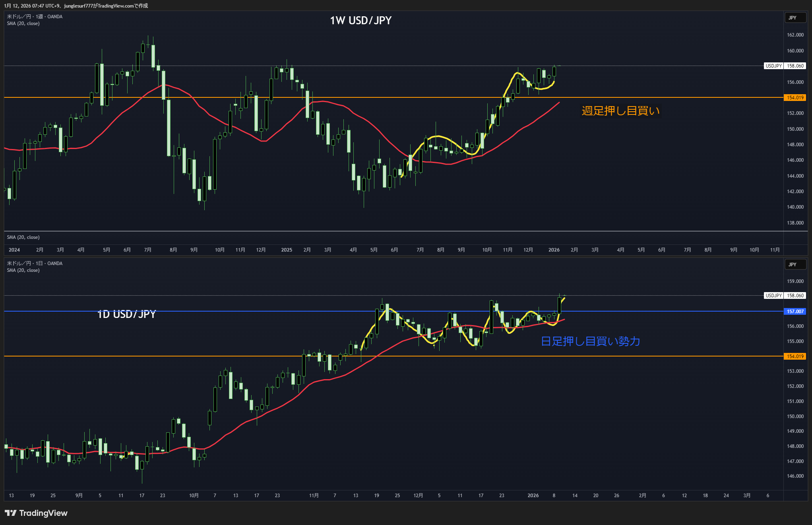Click SMA (20, close) legend on weekly chart

coord(23,23)
